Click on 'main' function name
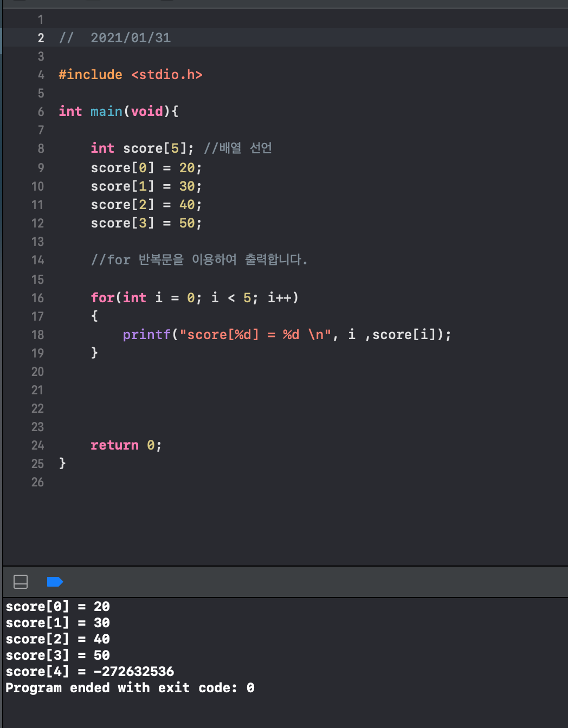 coord(106,112)
